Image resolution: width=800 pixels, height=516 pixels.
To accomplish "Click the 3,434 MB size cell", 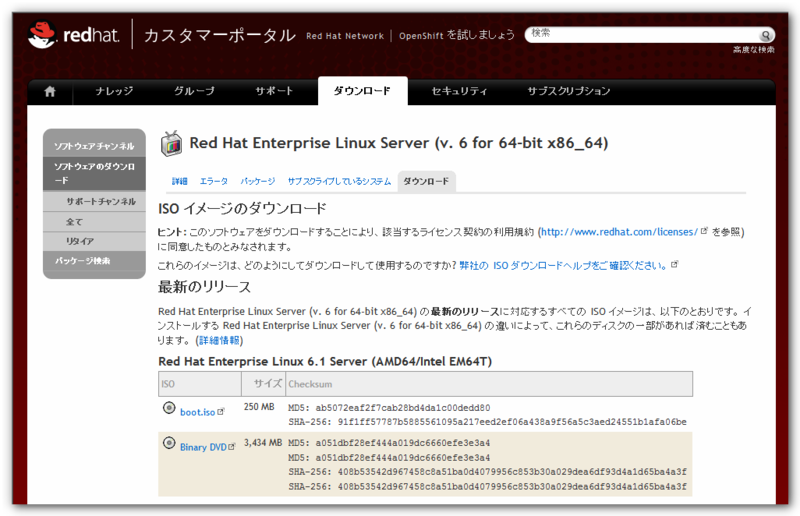I will point(263,443).
